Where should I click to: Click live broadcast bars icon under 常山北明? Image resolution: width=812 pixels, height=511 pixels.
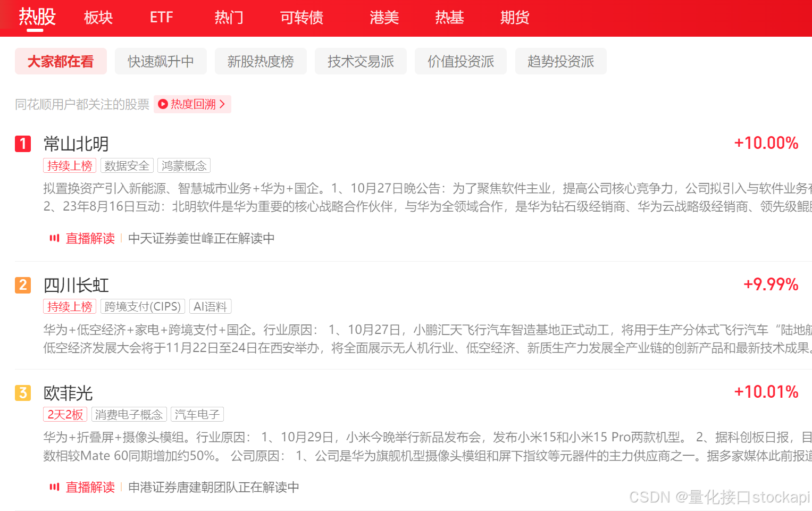(54, 238)
